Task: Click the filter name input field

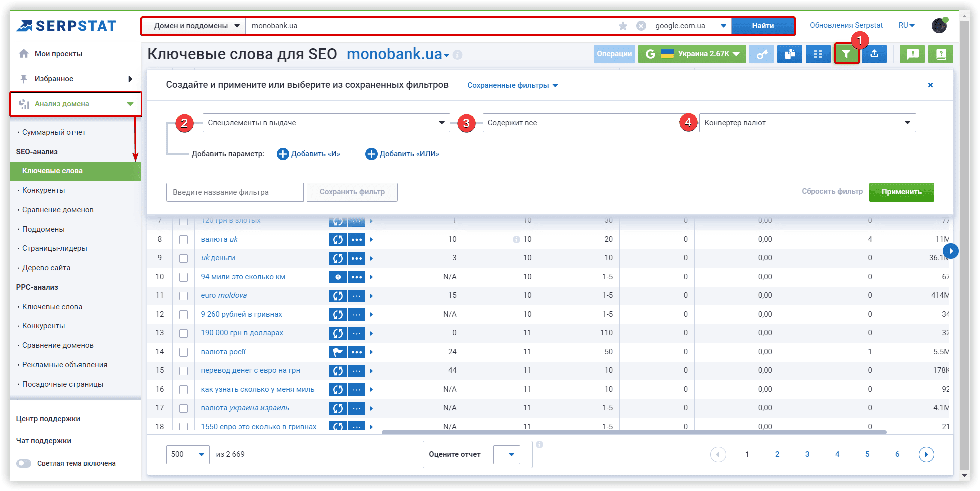Action: [x=235, y=192]
